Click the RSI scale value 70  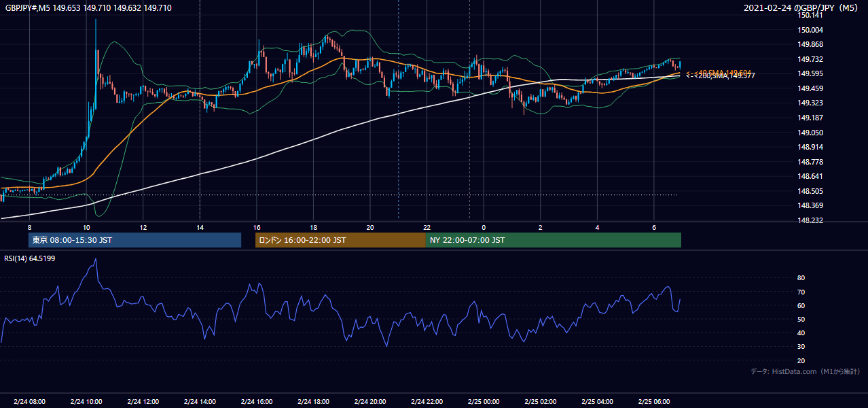point(801,292)
